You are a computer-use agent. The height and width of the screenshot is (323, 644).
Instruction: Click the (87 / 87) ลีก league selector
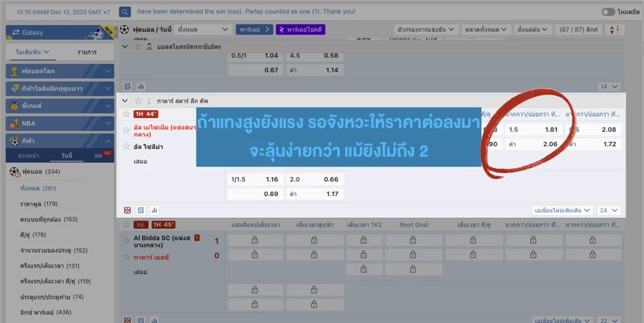[x=579, y=30]
